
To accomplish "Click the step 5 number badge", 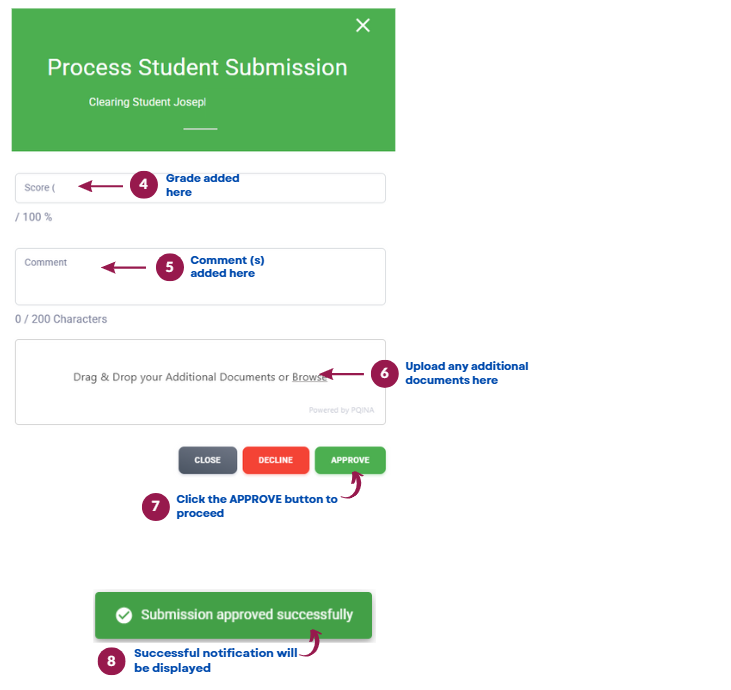I will (170, 267).
